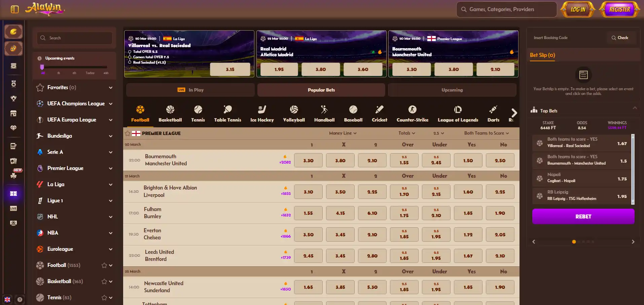Viewport: 644px width, 305px height.
Task: Switch to the Upcoming tab
Action: point(452,90)
